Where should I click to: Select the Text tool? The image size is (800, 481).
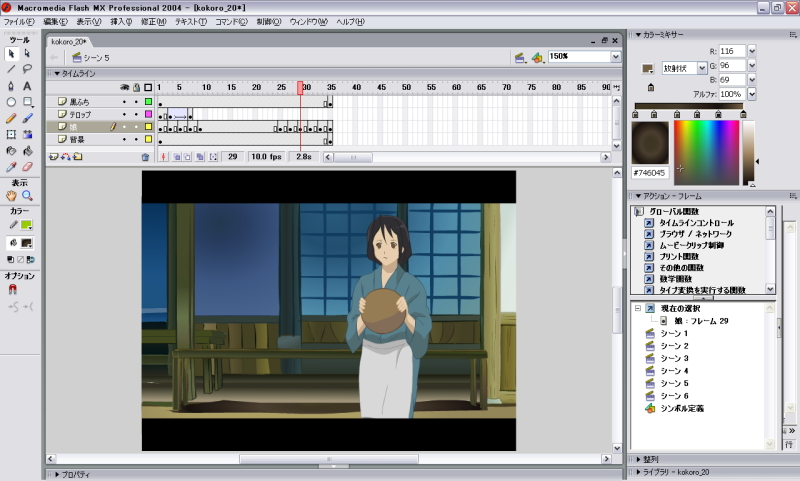click(x=27, y=86)
